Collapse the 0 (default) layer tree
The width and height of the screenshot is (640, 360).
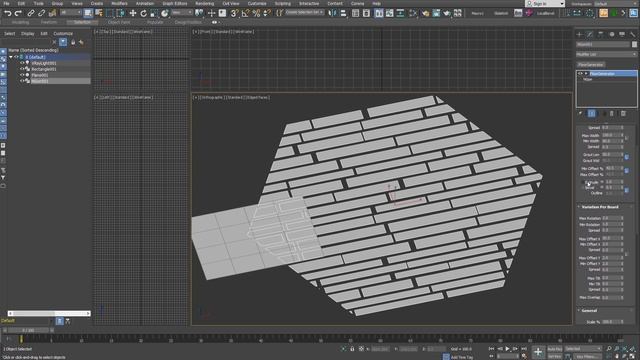point(11,57)
